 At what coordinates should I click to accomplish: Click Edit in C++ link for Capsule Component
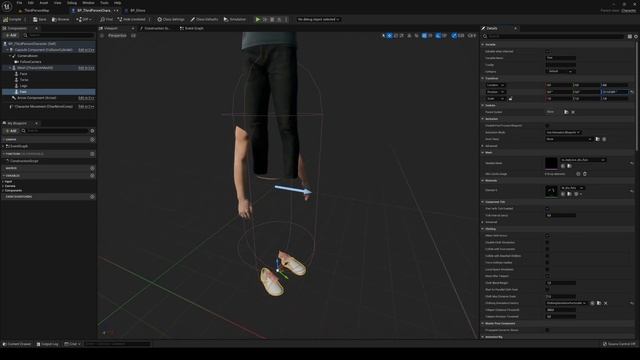(x=86, y=50)
